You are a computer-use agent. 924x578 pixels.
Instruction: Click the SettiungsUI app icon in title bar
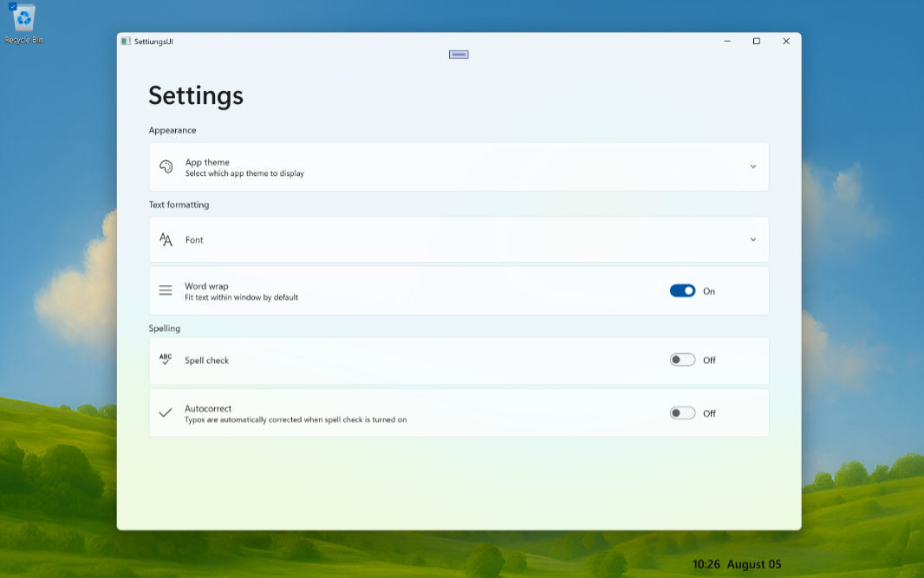126,41
